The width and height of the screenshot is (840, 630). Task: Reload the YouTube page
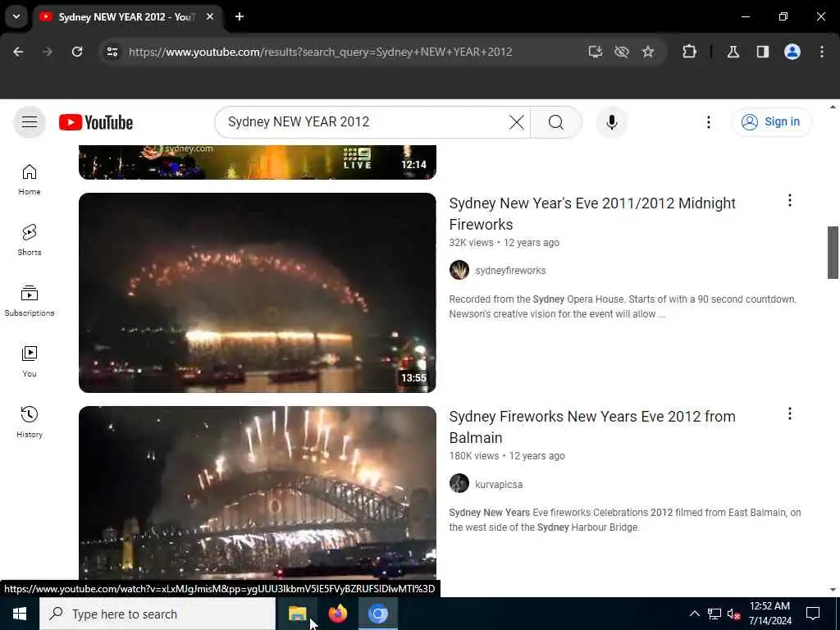point(77,52)
